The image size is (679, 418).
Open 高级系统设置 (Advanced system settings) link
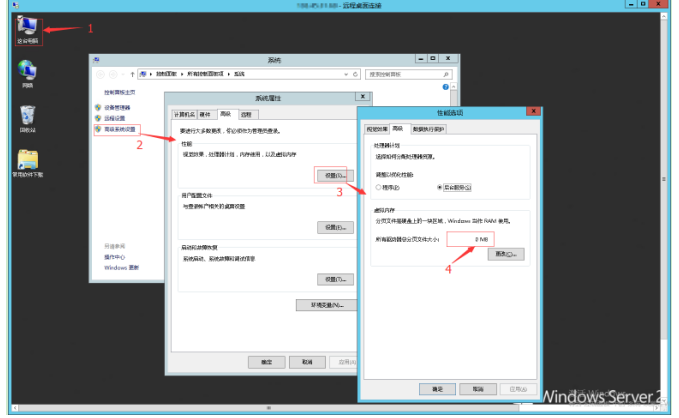tap(120, 129)
